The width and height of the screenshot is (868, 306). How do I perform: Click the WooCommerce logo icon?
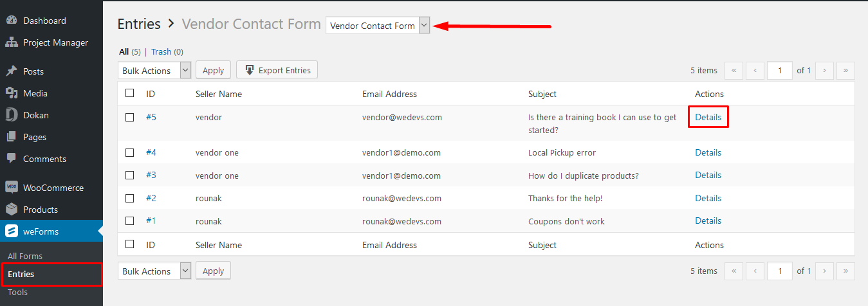(12, 188)
